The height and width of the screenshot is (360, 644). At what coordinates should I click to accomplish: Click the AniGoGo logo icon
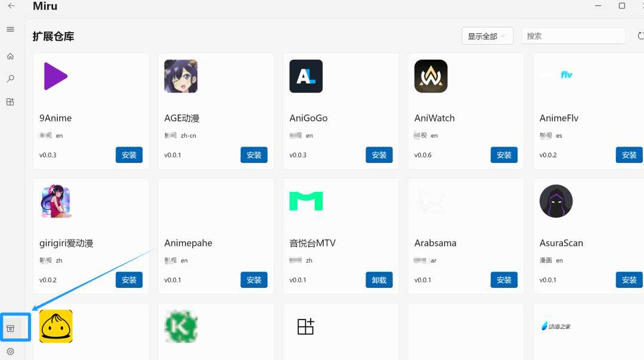[306, 76]
